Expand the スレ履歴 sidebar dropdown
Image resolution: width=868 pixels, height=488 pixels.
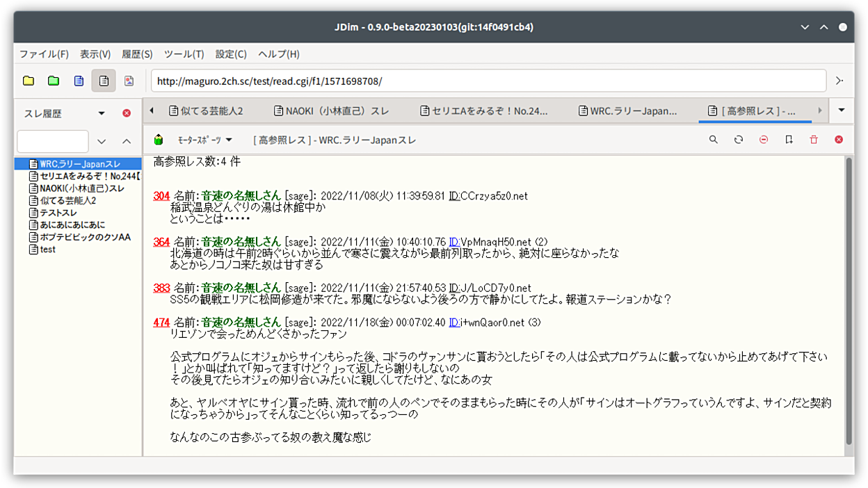click(102, 113)
